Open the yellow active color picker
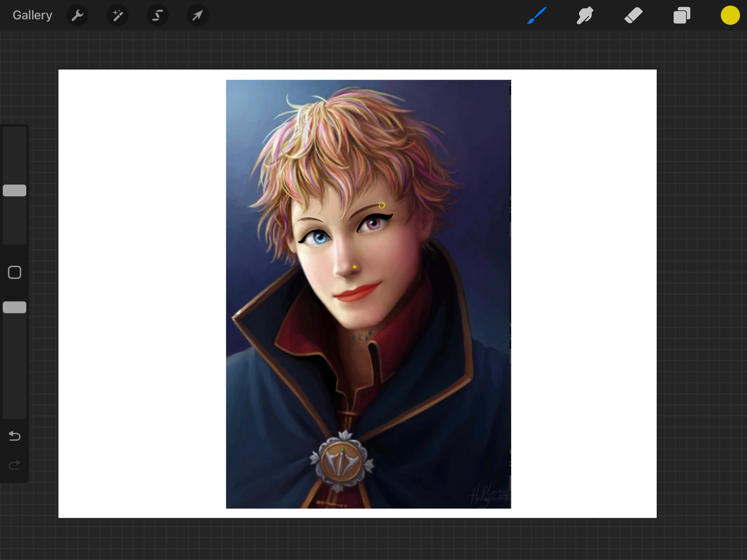Screen dimensions: 747x560 [x=730, y=15]
